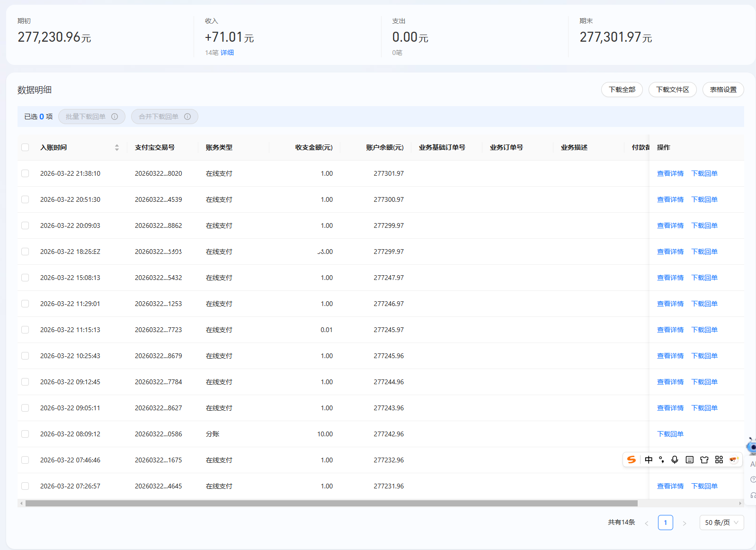756x550 pixels.
Task: Check the row for 2026-03-22 21:38:10
Action: [25, 173]
